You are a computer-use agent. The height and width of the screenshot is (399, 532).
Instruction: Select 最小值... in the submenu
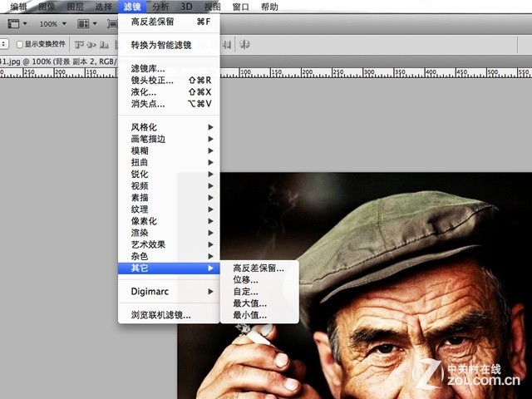[x=259, y=315]
